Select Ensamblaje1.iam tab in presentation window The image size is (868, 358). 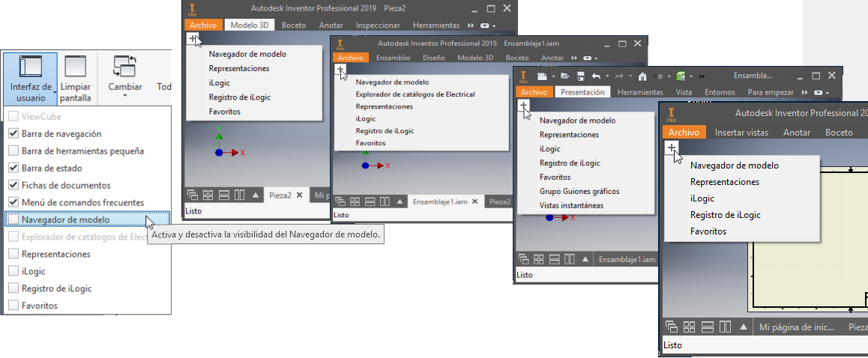627,259
